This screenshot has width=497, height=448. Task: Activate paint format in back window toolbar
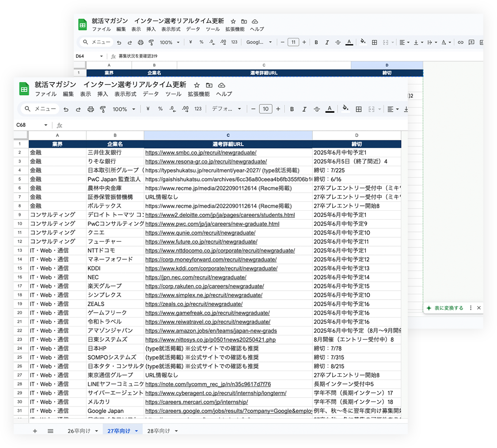pos(151,42)
